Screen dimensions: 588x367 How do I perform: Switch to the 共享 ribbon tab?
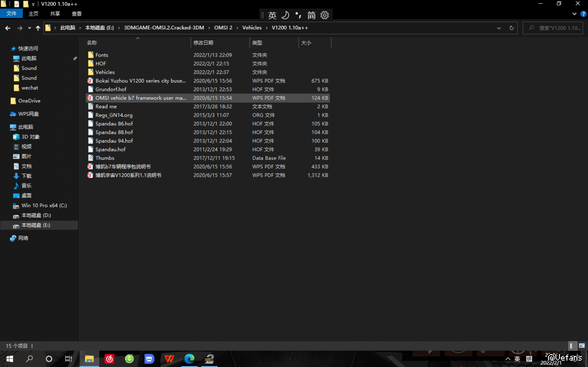(x=55, y=14)
